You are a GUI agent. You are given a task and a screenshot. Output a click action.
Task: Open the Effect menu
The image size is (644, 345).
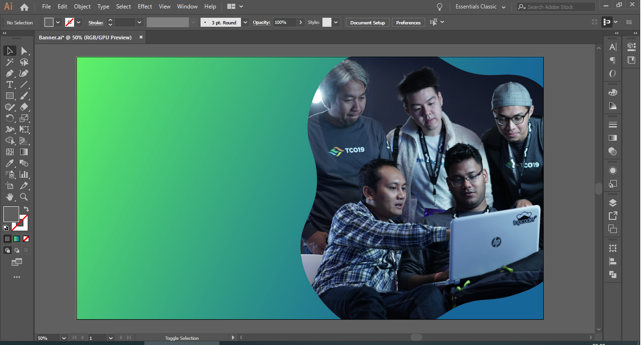pyautogui.click(x=145, y=7)
